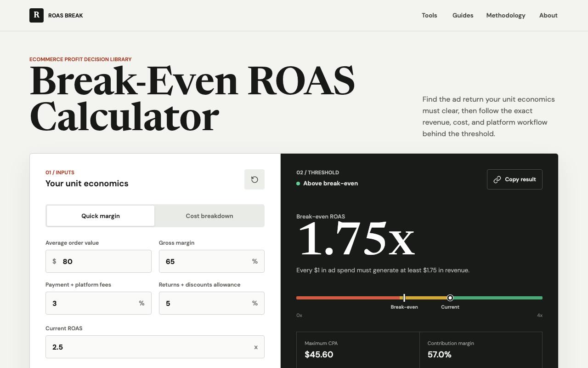
Task: Visit the About page
Action: (548, 15)
